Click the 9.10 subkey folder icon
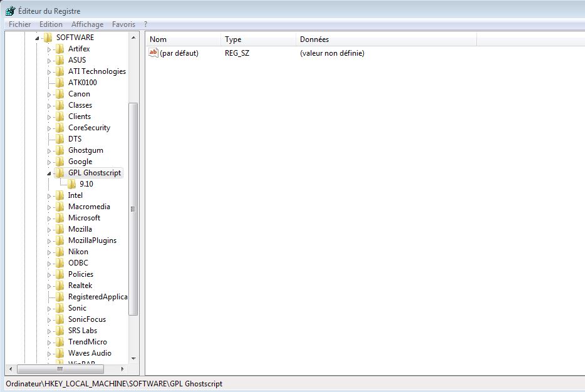 (71, 184)
